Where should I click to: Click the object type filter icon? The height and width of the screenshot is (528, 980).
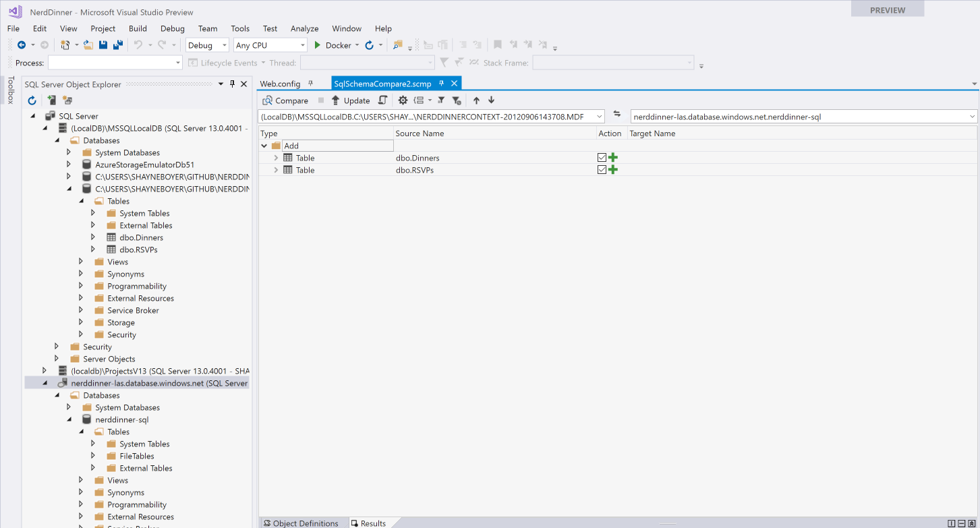457,100
